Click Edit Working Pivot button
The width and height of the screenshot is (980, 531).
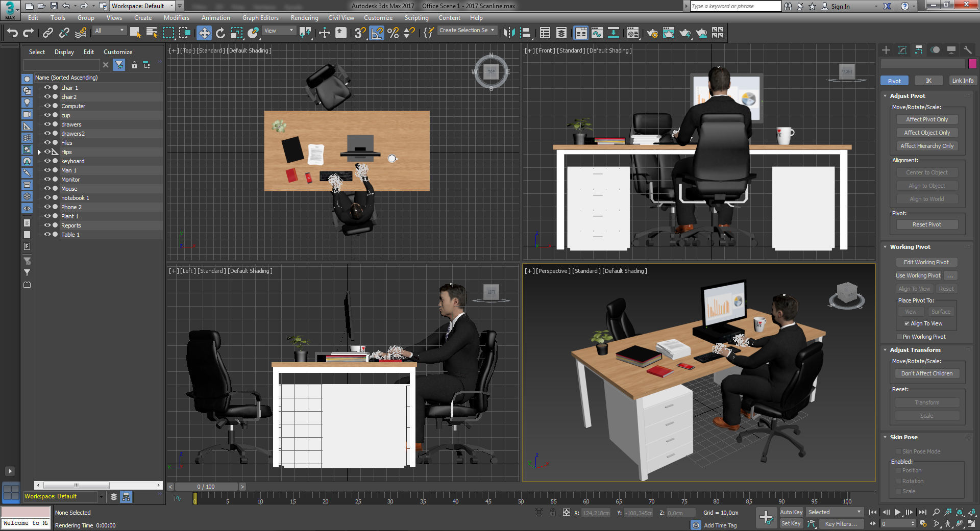pos(926,262)
